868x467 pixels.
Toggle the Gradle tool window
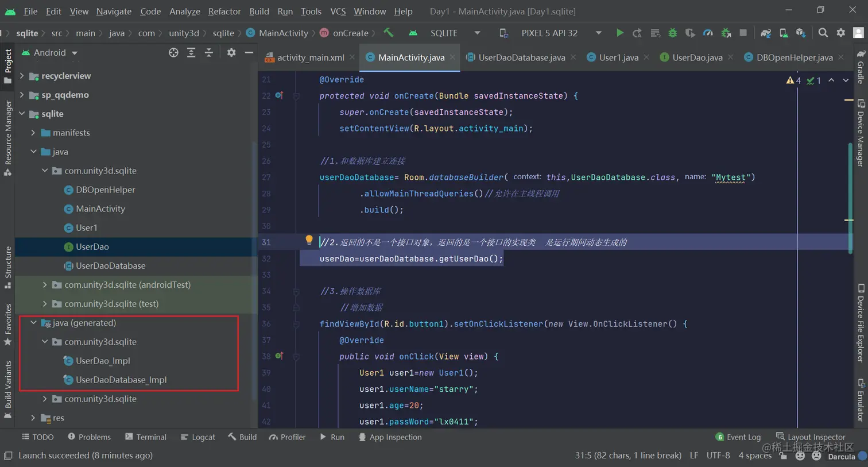pyautogui.click(x=861, y=67)
